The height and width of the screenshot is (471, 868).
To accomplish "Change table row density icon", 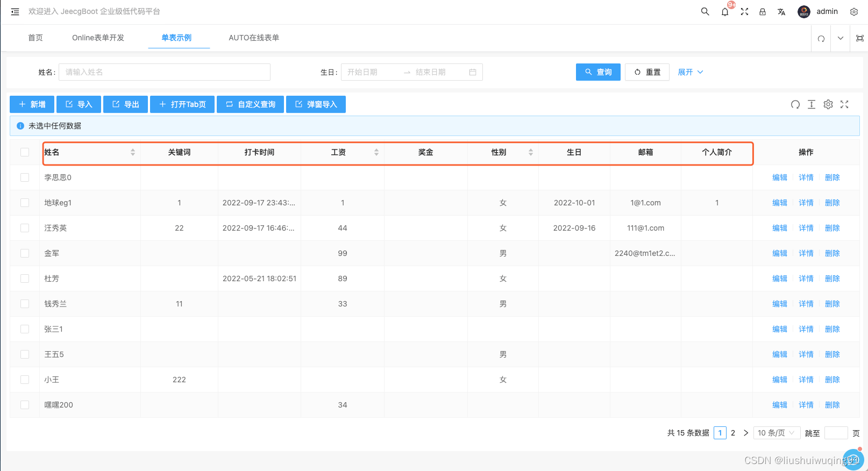I will tap(812, 104).
